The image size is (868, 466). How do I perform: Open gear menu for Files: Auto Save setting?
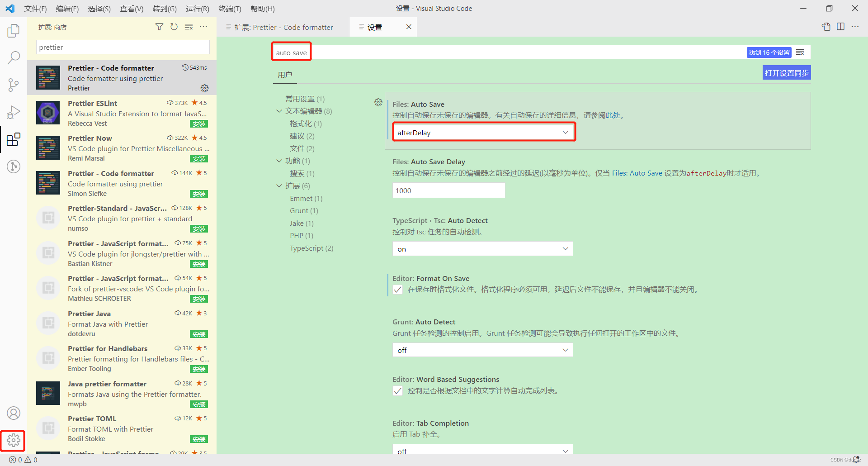point(378,103)
